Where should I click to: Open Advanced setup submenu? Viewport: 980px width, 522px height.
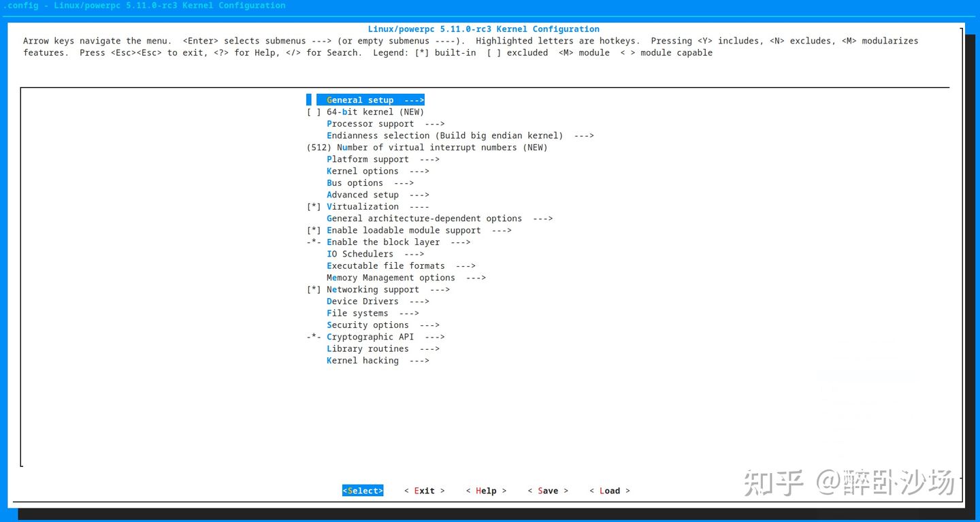tap(378, 195)
